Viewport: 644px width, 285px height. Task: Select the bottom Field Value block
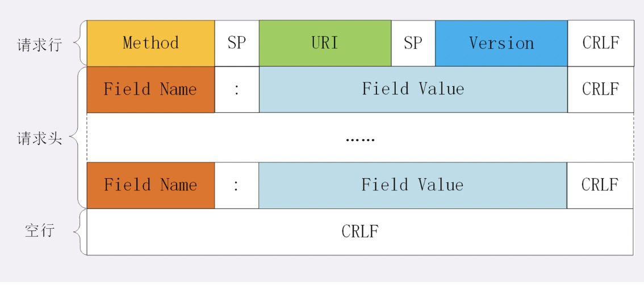(412, 185)
